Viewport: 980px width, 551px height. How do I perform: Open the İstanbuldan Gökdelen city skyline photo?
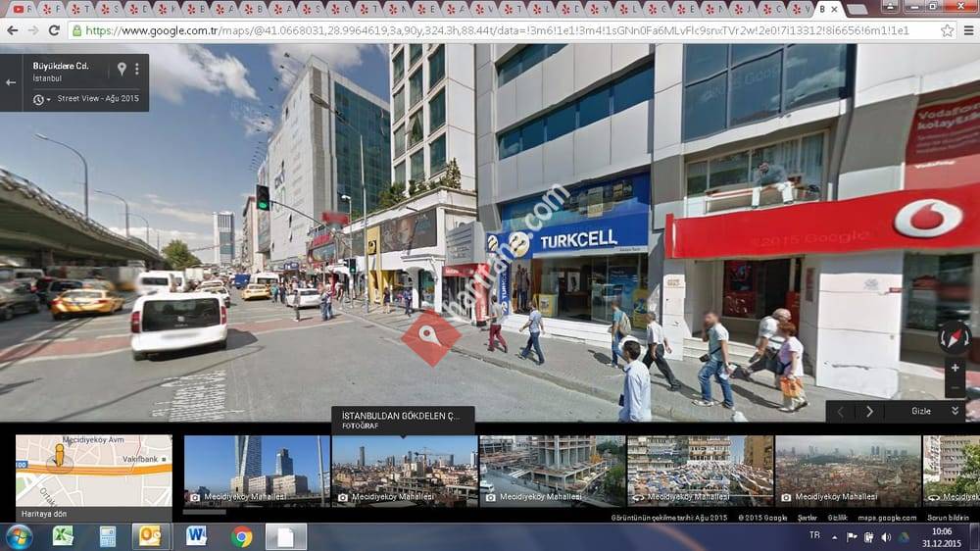coord(404,471)
